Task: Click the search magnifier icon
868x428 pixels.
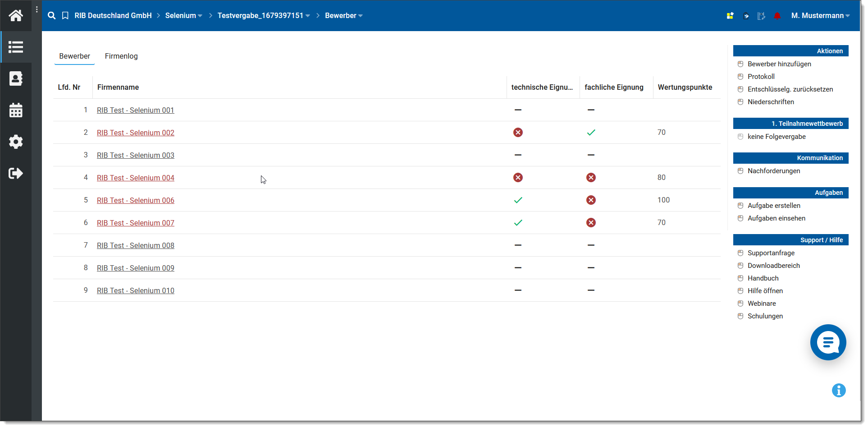Action: click(x=52, y=16)
